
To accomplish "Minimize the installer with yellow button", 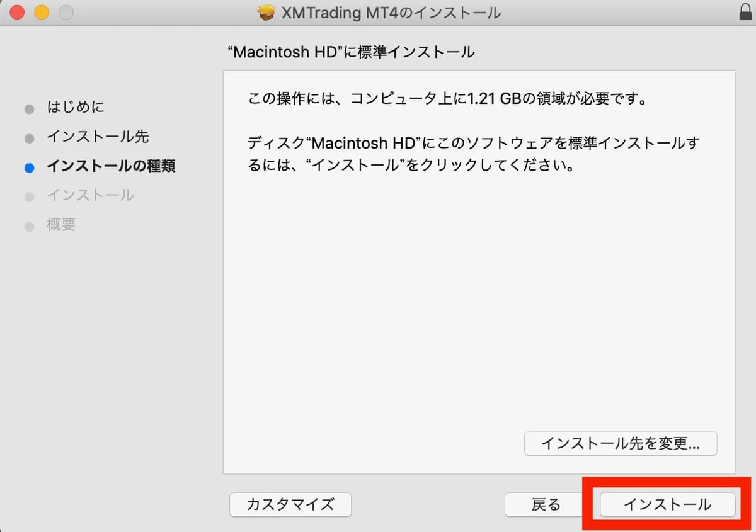I will [42, 12].
